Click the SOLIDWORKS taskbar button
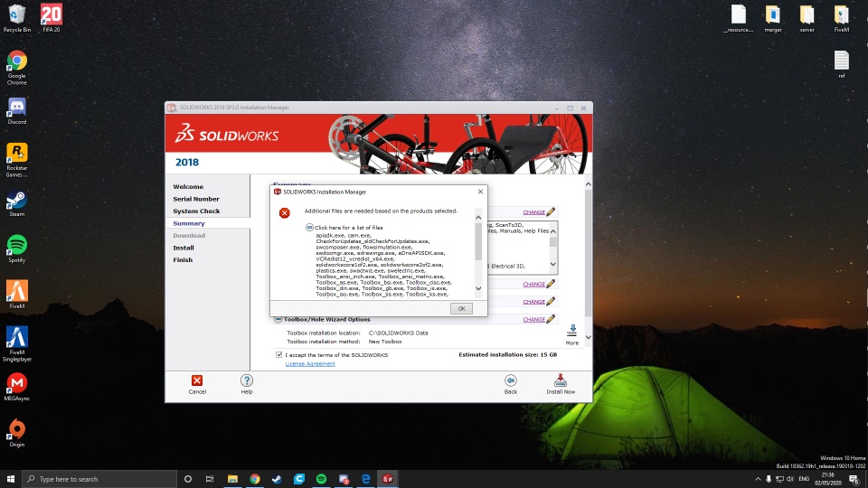The width and height of the screenshot is (868, 488). (x=388, y=479)
